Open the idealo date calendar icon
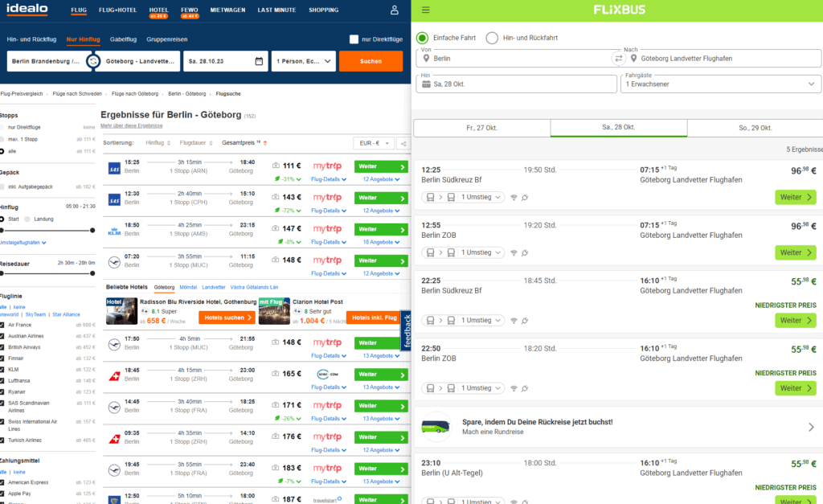Image resolution: width=823 pixels, height=504 pixels. [x=259, y=61]
